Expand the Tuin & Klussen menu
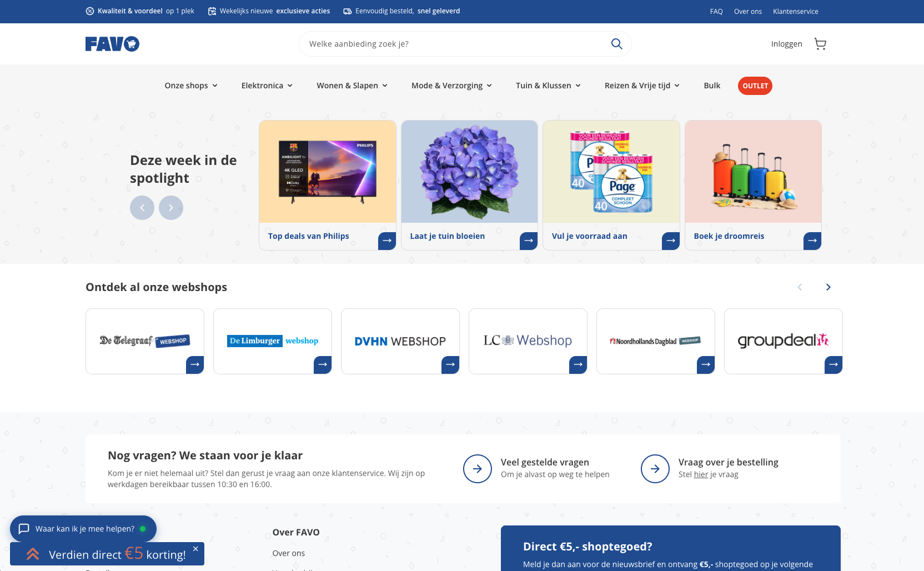The height and width of the screenshot is (571, 924). (548, 86)
